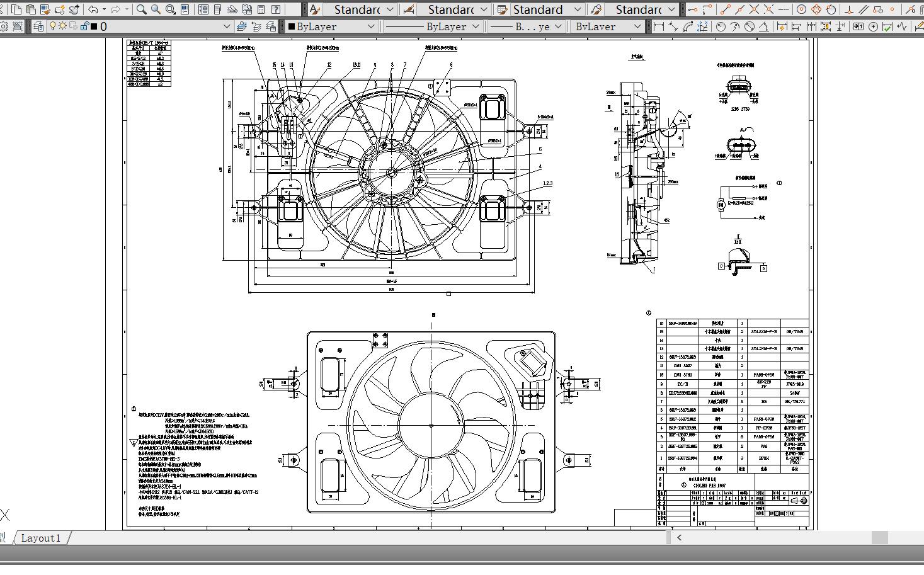This screenshot has height=575, width=924.
Task: Click the Quick Dimension icon
Action: pyautogui.click(x=782, y=26)
